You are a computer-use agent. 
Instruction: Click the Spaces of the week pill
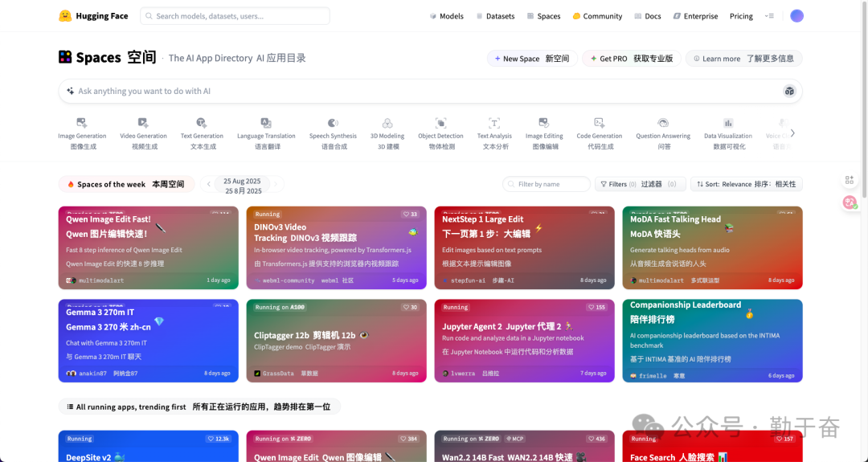pyautogui.click(x=126, y=184)
